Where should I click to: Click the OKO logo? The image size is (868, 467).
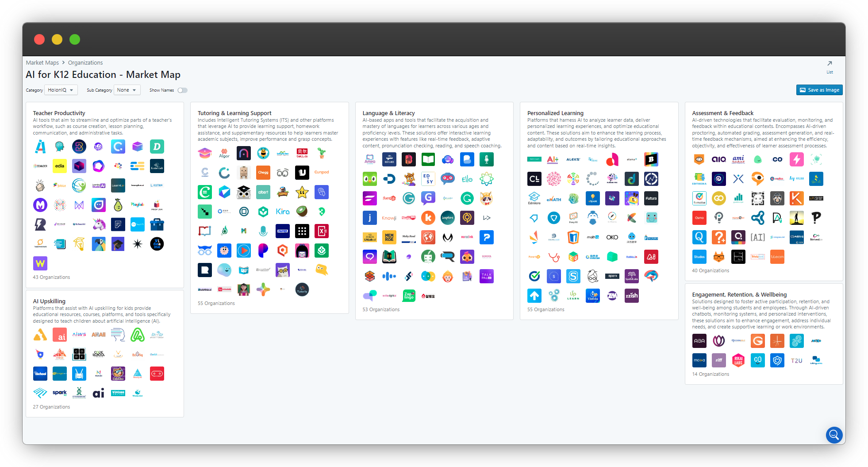612,237
